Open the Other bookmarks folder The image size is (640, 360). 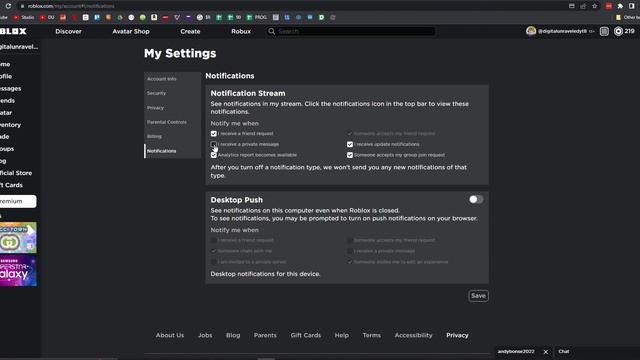627,18
